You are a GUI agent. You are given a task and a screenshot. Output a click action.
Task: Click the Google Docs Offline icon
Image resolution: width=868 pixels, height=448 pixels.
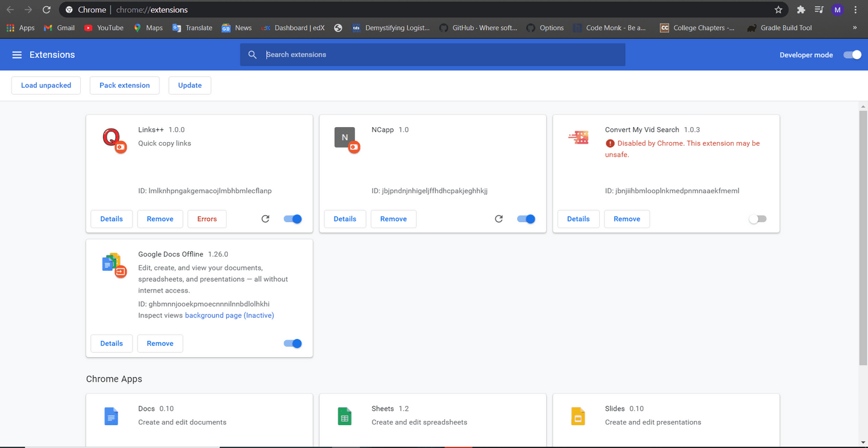114,264
